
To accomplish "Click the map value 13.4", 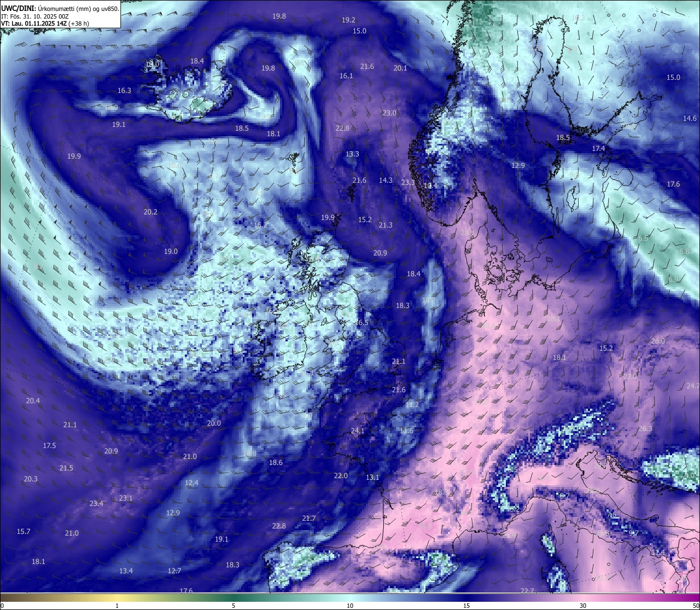I will point(126,571).
